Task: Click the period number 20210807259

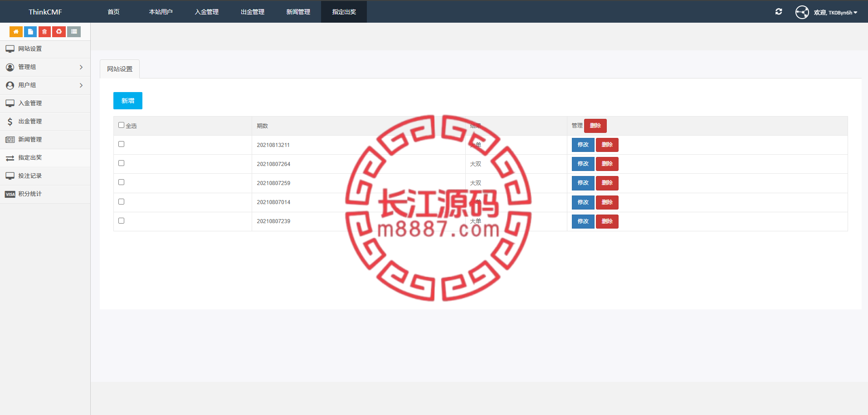Action: (x=273, y=183)
